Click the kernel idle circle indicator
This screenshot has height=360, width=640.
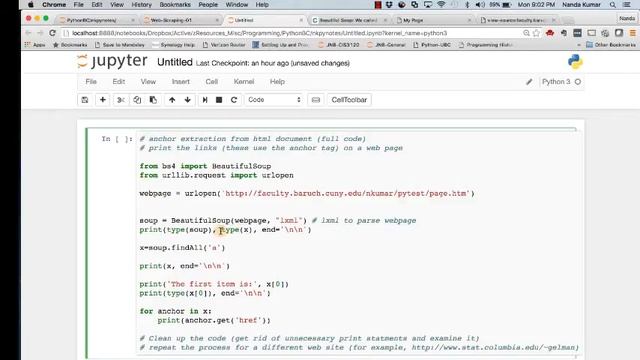[x=578, y=82]
